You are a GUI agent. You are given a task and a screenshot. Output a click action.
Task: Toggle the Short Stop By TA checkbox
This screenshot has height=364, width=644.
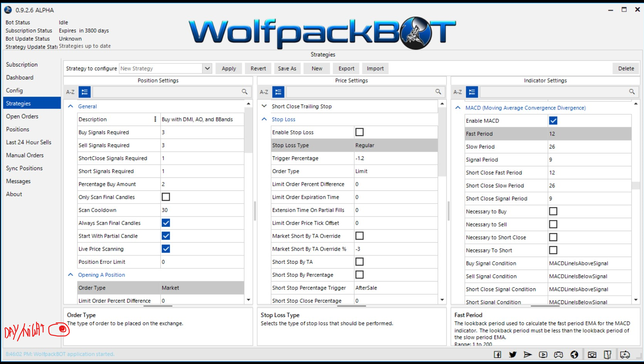(x=359, y=262)
